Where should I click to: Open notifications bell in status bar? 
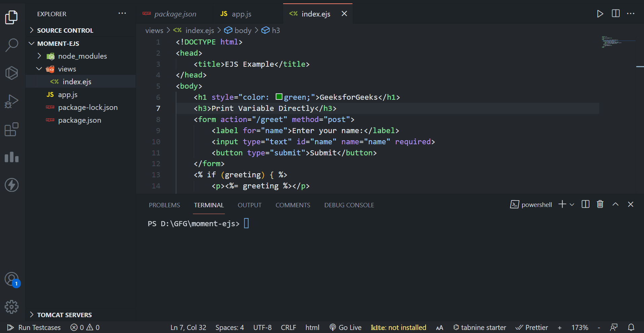631,327
